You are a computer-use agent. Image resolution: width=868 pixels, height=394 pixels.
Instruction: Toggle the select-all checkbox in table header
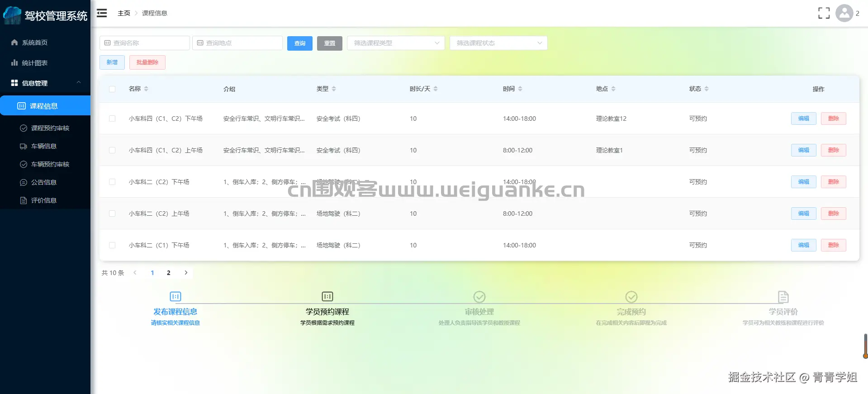[112, 89]
